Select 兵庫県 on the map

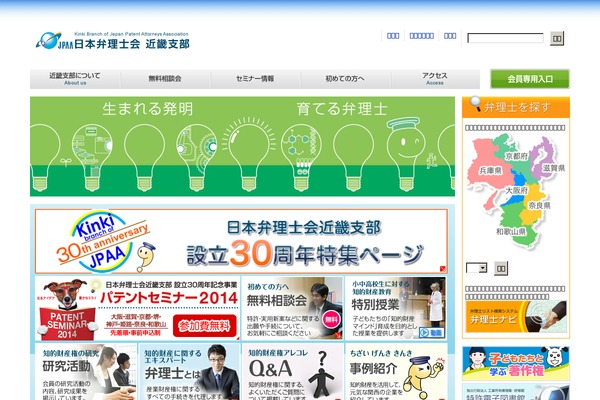(490, 171)
